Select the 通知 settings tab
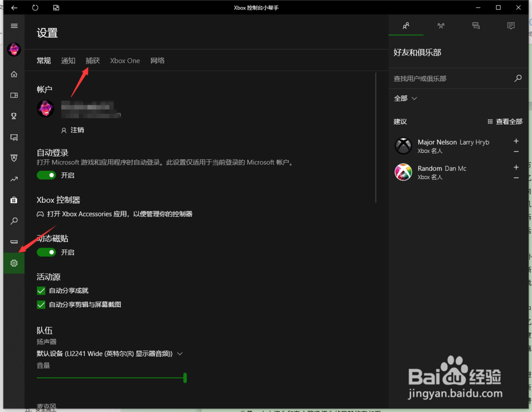 click(68, 60)
